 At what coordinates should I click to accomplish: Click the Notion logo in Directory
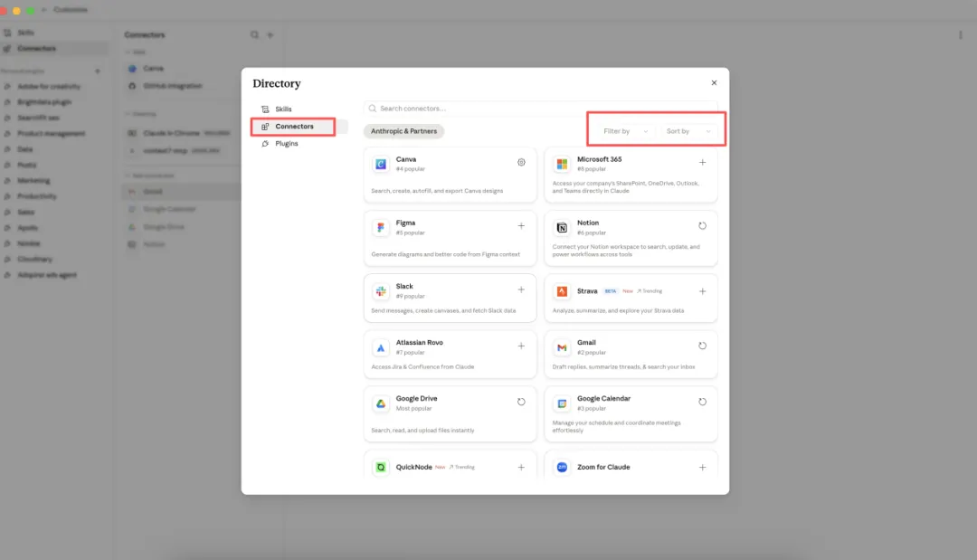[x=562, y=227]
